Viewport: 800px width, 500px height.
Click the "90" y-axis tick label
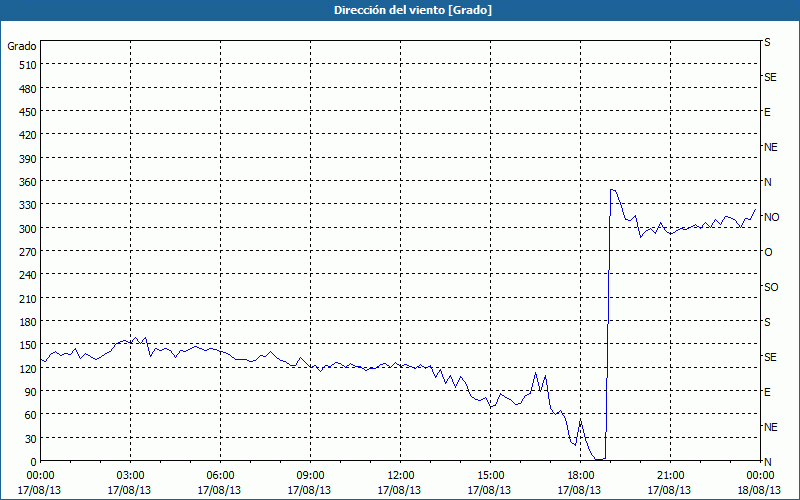(31, 392)
